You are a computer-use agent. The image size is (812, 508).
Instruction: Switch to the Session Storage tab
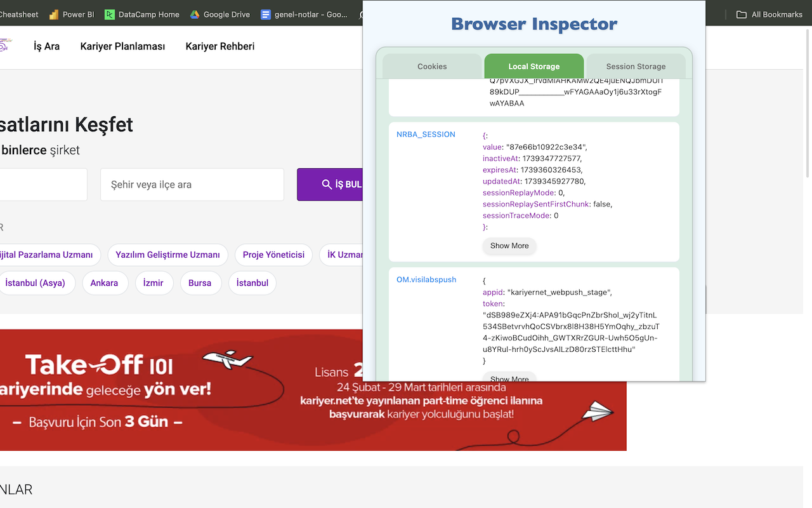(x=636, y=66)
